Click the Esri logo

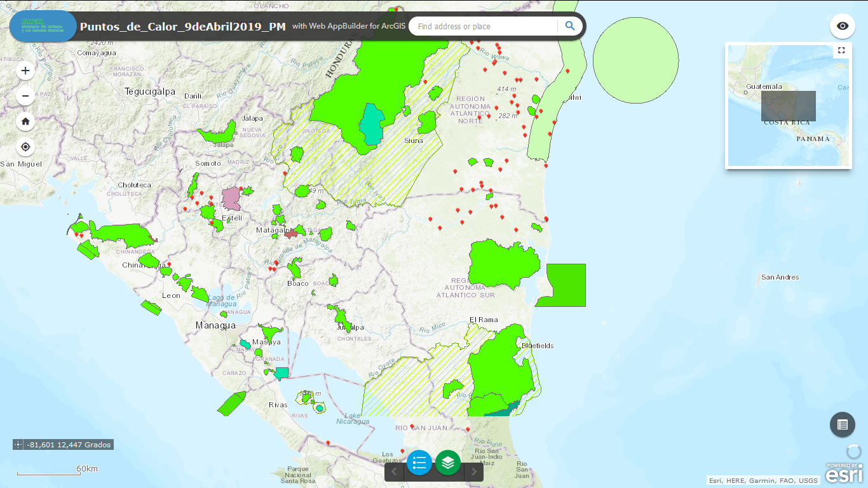click(x=844, y=473)
